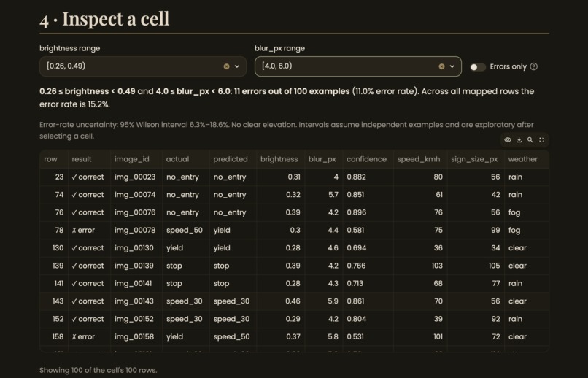
Task: Expand the blur_px range dropdown arrow
Action: pos(452,66)
